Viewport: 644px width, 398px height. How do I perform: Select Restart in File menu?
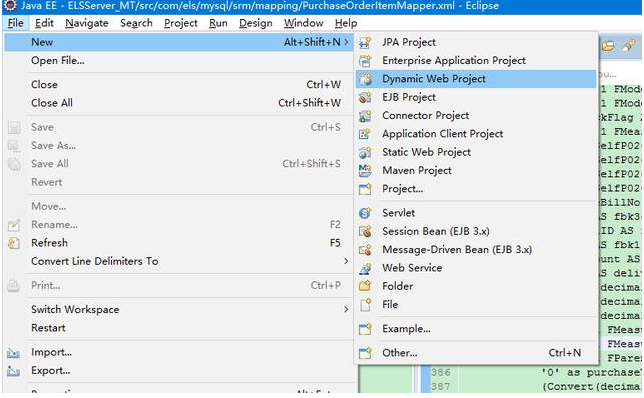[x=179, y=328]
